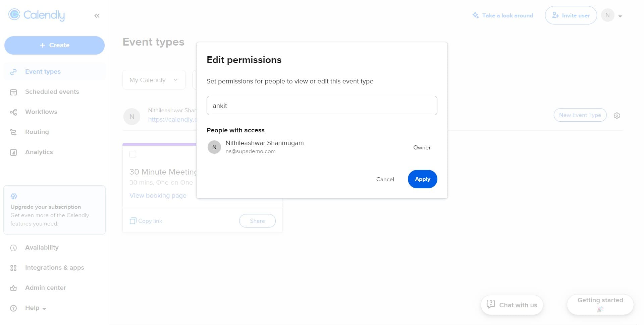Click the Scheduled events calendar icon
This screenshot has height=325, width=644.
[x=13, y=91]
